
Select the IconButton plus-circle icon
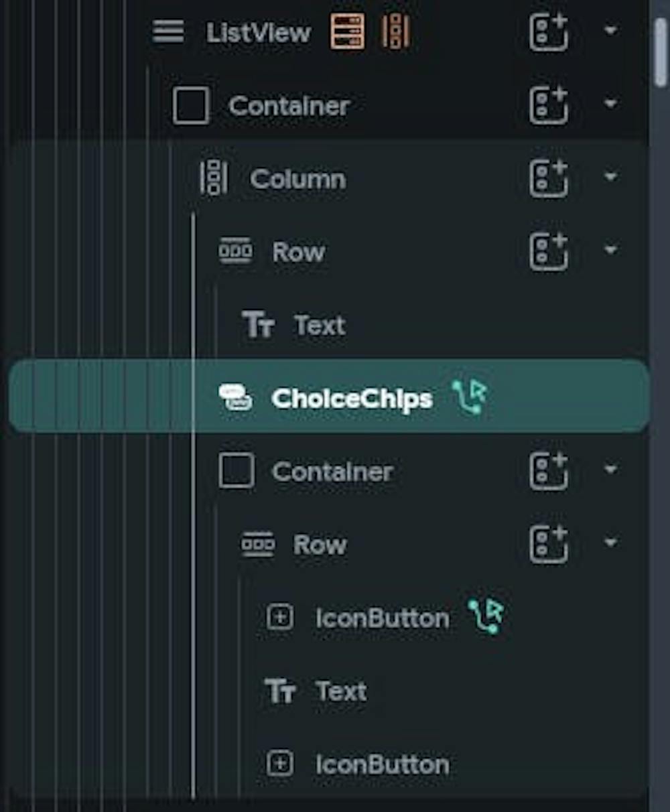(x=281, y=618)
